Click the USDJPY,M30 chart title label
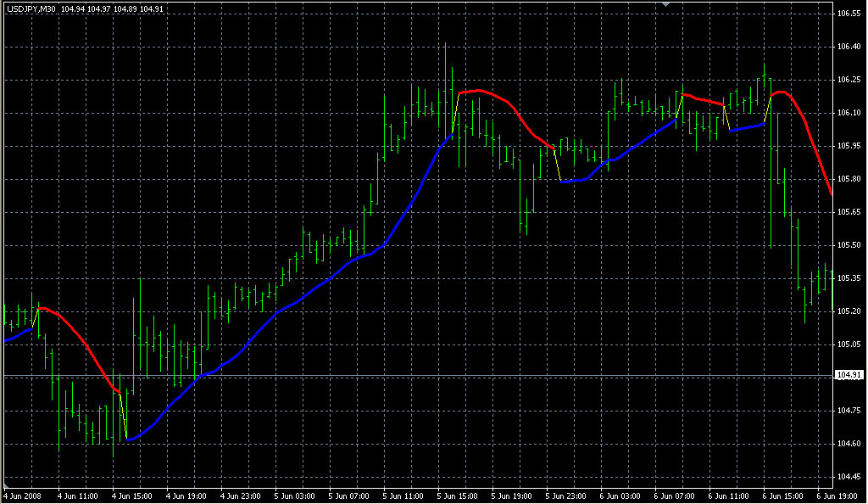 click(29, 9)
